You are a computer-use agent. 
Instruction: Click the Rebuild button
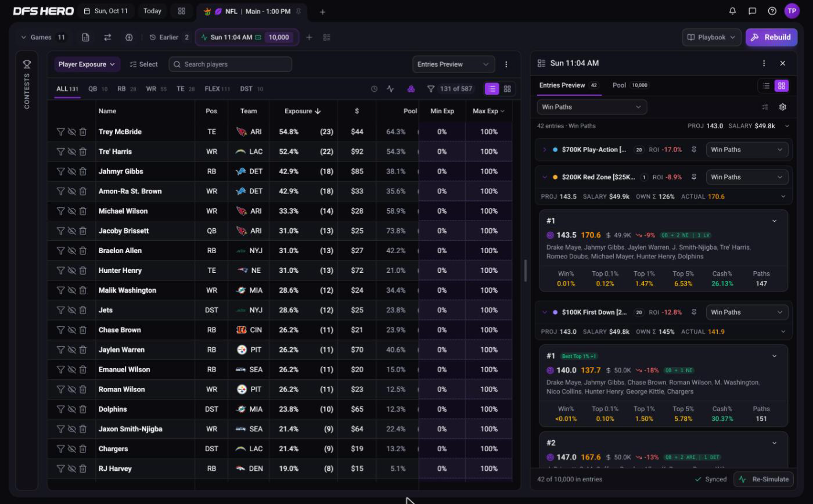point(772,37)
